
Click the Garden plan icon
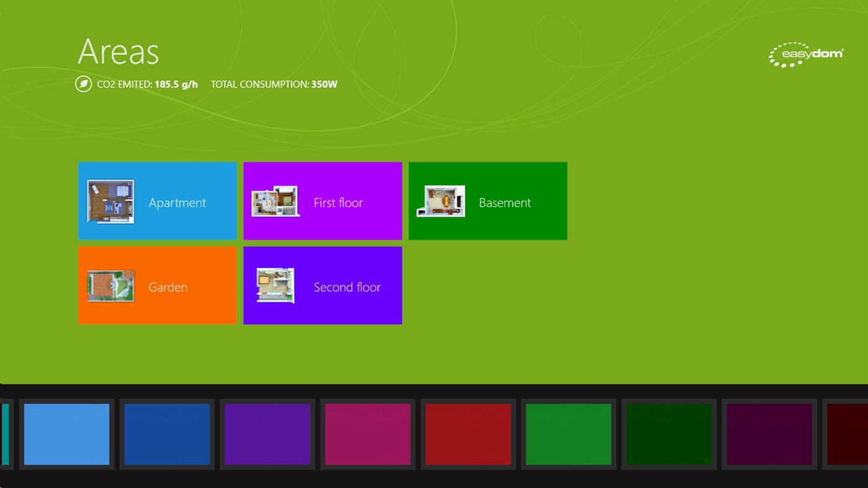(110, 286)
